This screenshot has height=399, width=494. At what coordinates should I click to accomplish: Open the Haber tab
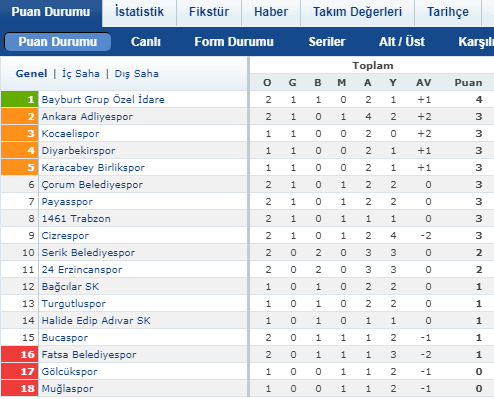tap(271, 12)
